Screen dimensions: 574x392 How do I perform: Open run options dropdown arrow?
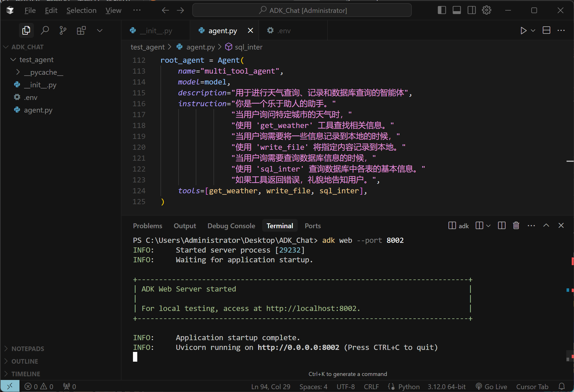pos(533,30)
